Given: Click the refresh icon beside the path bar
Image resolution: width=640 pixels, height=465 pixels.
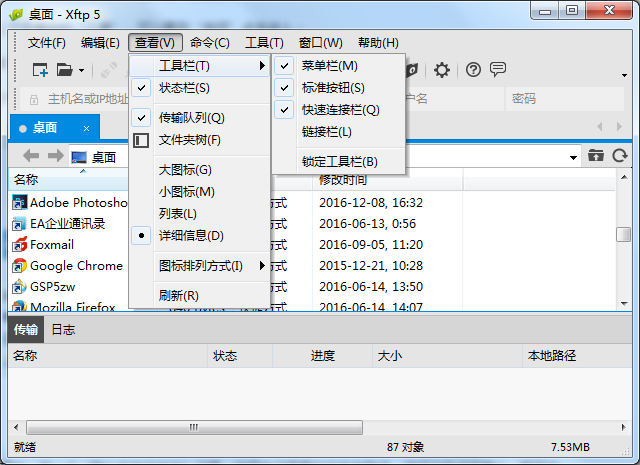Looking at the screenshot, I should click(620, 156).
